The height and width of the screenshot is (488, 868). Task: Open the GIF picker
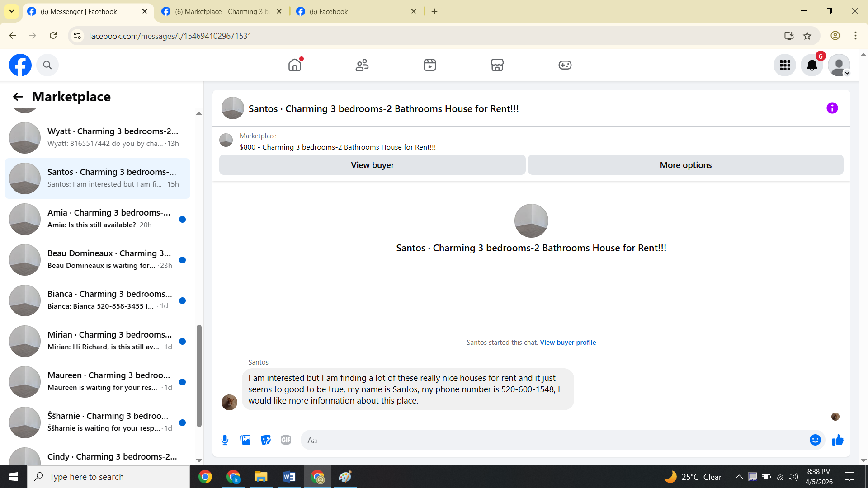[286, 440]
